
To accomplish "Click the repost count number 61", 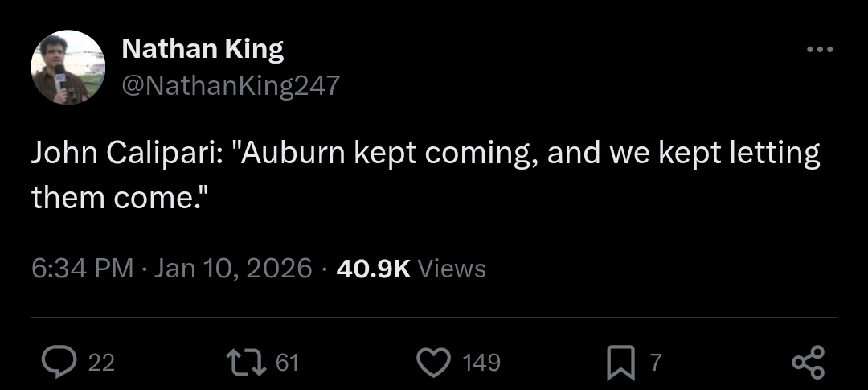I will (287, 363).
